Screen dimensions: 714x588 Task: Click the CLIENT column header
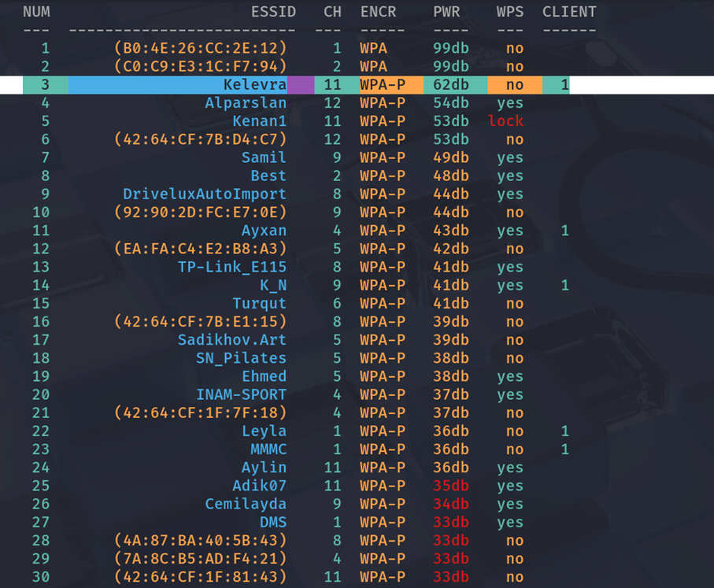[x=569, y=12]
